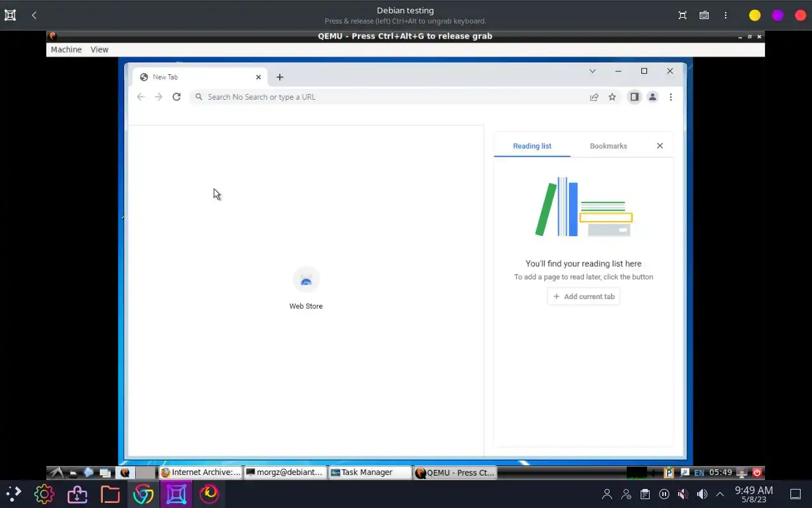Click the yellow circle window button
The height and width of the screenshot is (508, 812).
click(755, 15)
